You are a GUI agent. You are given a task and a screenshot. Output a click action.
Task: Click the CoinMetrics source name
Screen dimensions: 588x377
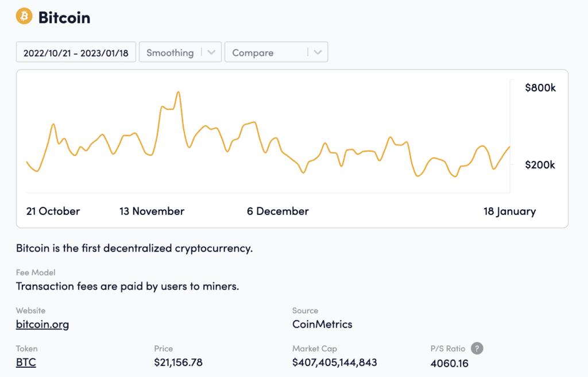[x=322, y=325]
